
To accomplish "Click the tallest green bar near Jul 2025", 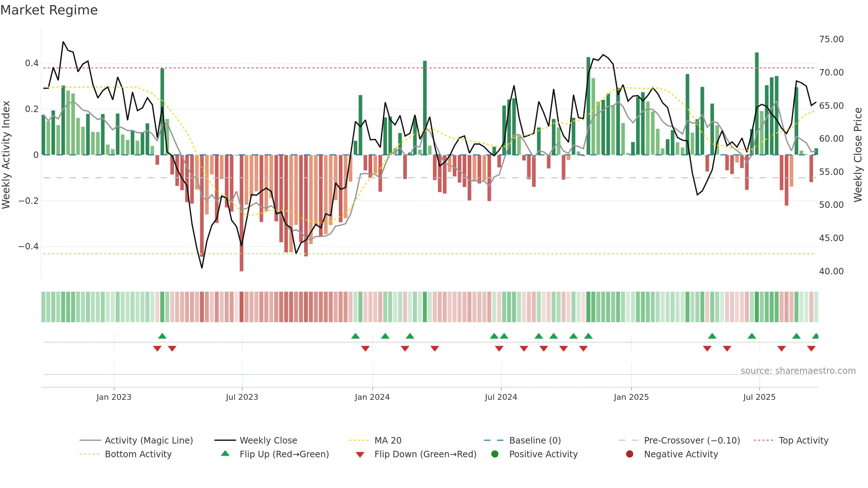I will point(757,104).
